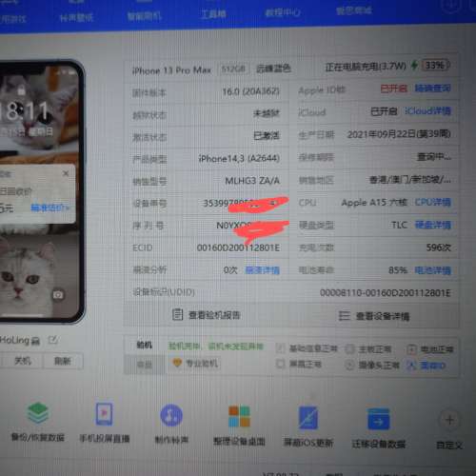This screenshot has height=476, width=476.
Task: Click the 主板正常 status icon
Action: coord(349,349)
